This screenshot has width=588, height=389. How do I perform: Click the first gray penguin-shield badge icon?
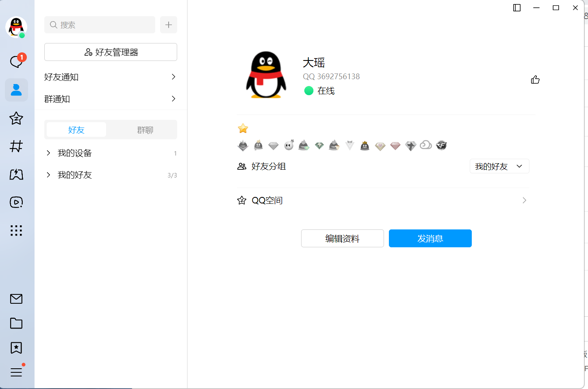243,145
